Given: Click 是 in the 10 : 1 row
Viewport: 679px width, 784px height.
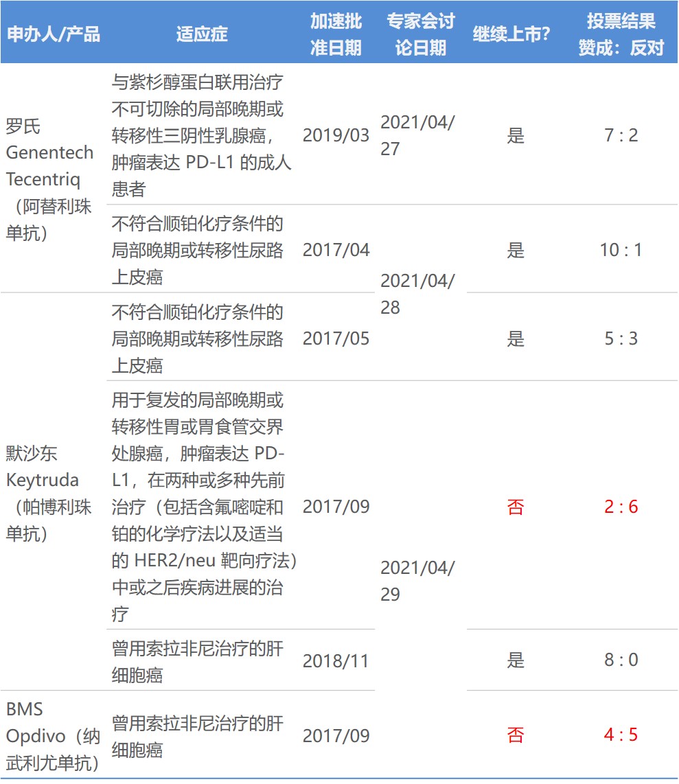Looking at the screenshot, I should [516, 250].
